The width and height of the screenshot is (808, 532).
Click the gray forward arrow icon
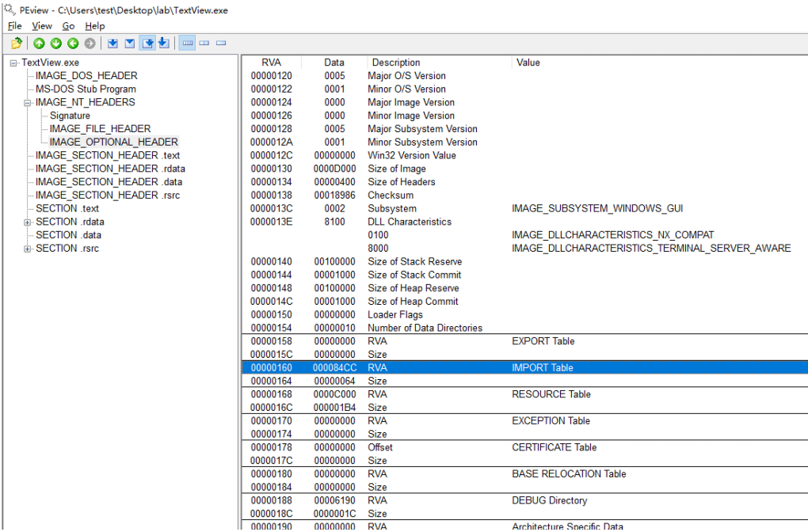click(x=90, y=44)
